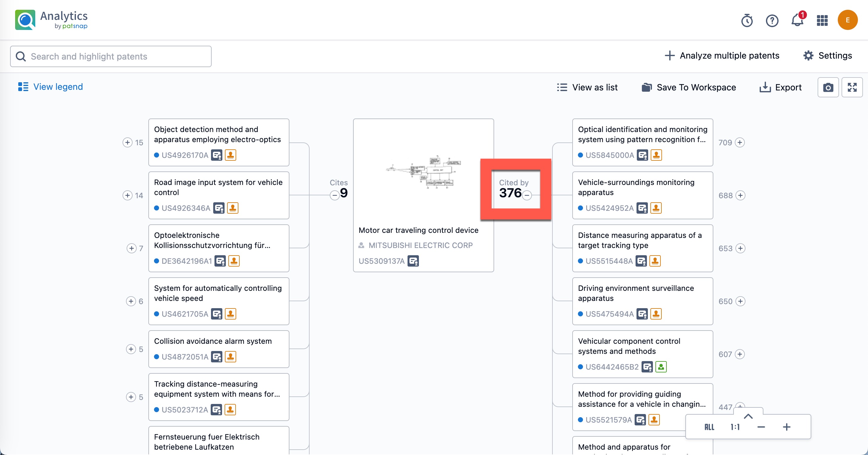Open View as list
The image size is (868, 455).
[x=587, y=88]
